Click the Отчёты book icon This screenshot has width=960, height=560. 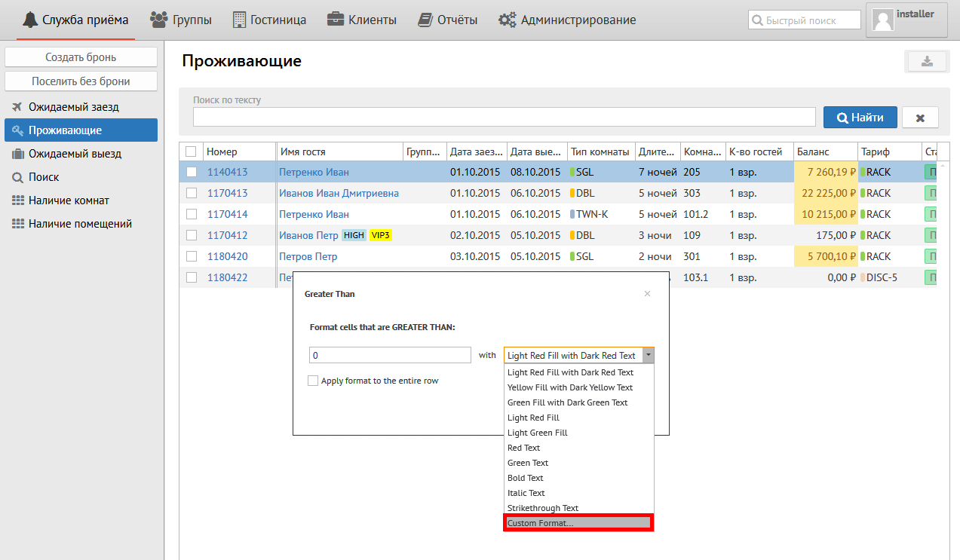tap(425, 20)
